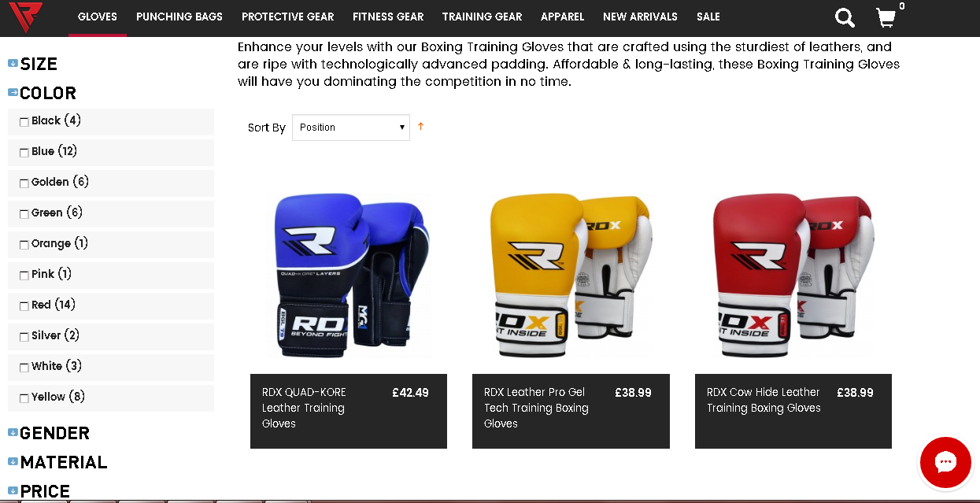Click the GENDER filter arrow icon

13,432
